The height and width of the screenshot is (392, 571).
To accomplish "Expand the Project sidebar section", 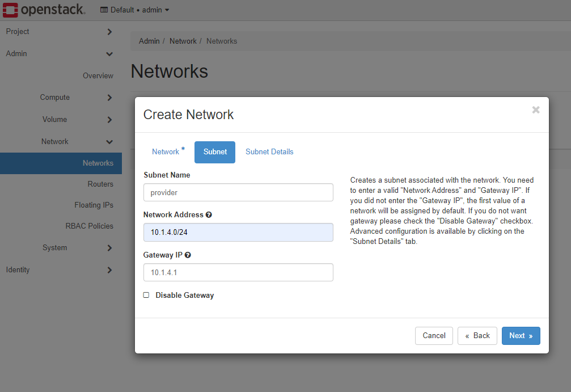I will [61, 32].
